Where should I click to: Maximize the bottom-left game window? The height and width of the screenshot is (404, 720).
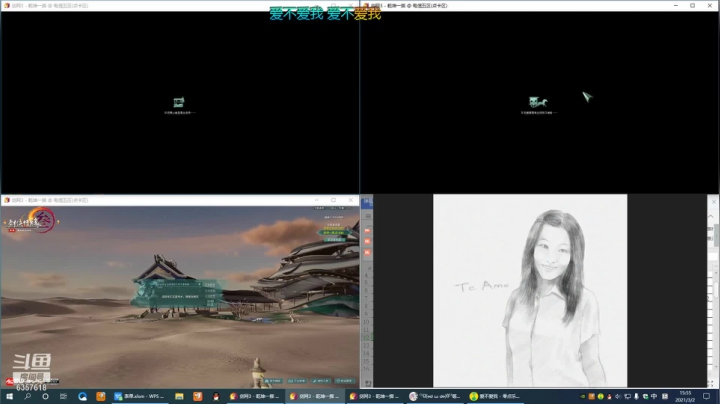click(333, 200)
